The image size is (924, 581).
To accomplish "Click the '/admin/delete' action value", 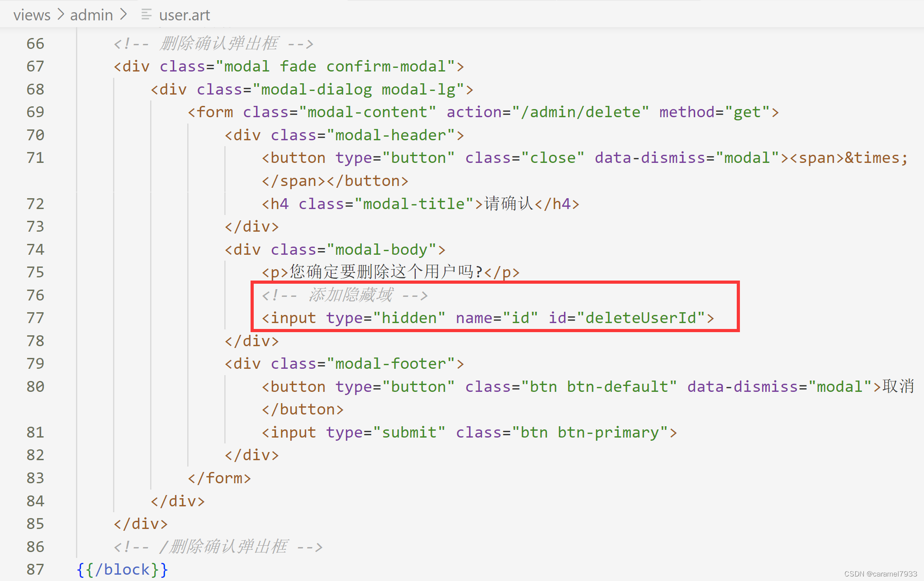I will tap(581, 112).
